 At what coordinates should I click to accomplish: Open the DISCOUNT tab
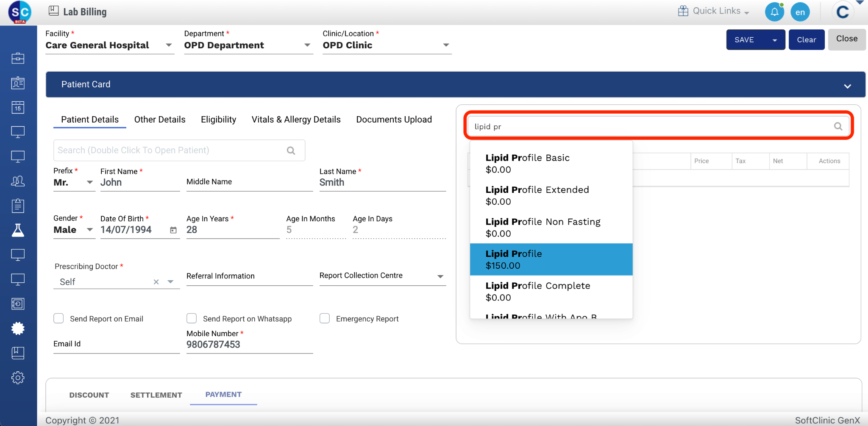pyautogui.click(x=89, y=395)
